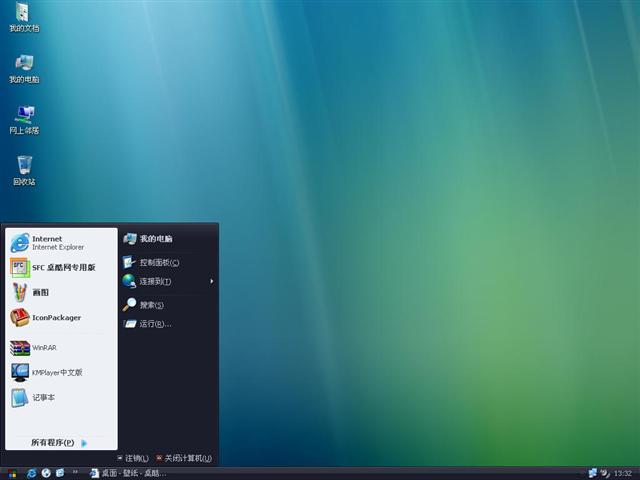The height and width of the screenshot is (480, 640).
Task: Open 我的电脑 in start menu right pane
Action: tap(169, 239)
